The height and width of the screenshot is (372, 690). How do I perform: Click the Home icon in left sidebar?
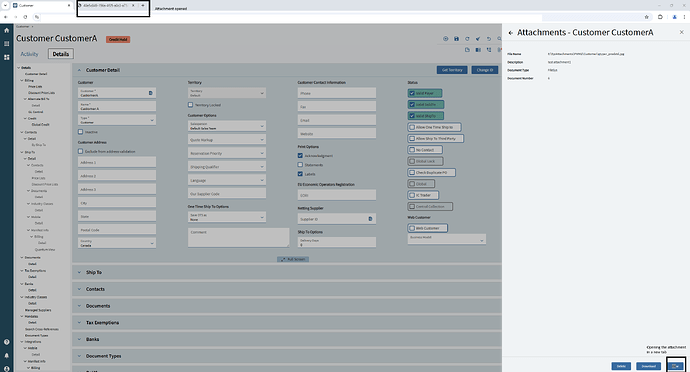pyautogui.click(x=7, y=30)
